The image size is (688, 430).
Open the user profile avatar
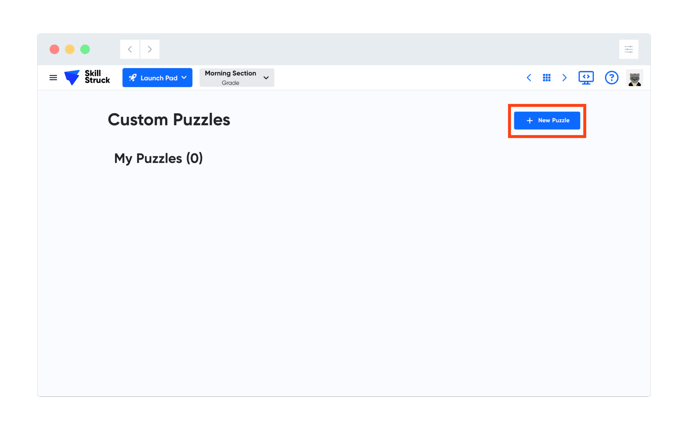(634, 78)
